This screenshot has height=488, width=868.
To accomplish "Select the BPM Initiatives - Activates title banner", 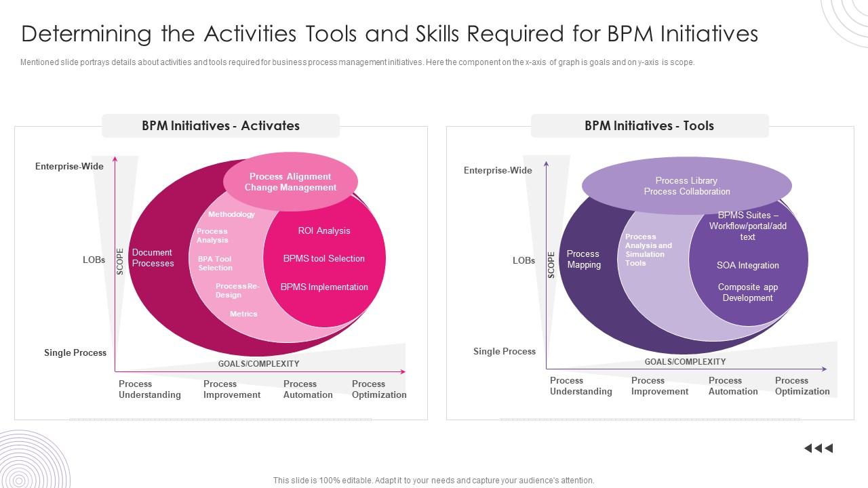I will tap(220, 125).
